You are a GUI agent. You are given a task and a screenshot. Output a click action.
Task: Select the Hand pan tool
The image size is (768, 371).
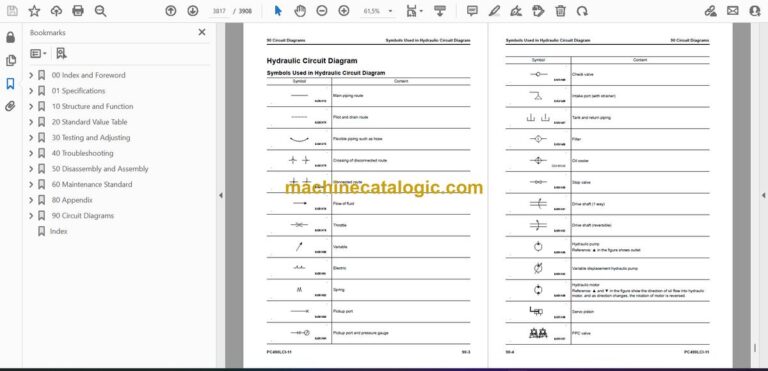pyautogui.click(x=300, y=11)
